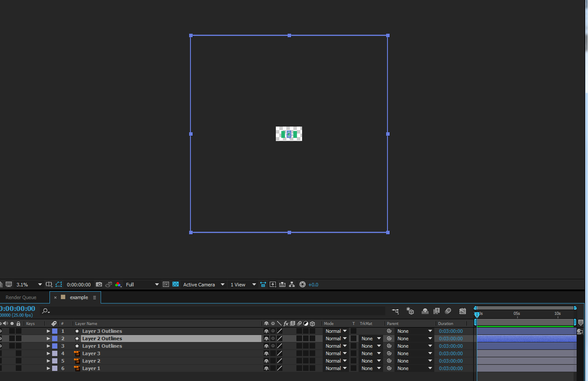Viewport: 588px width, 381px height.
Task: Click duration value of Layer 1 row
Action: click(x=451, y=368)
